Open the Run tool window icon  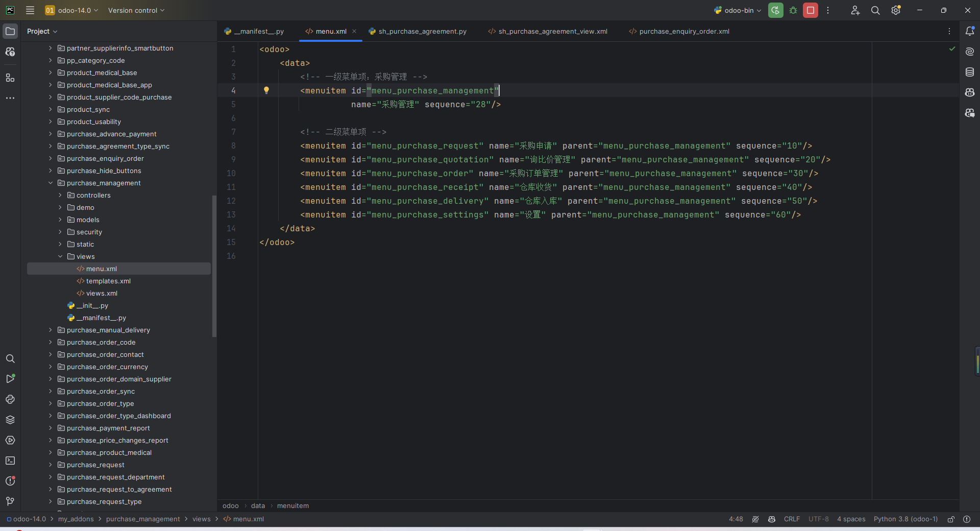click(10, 379)
